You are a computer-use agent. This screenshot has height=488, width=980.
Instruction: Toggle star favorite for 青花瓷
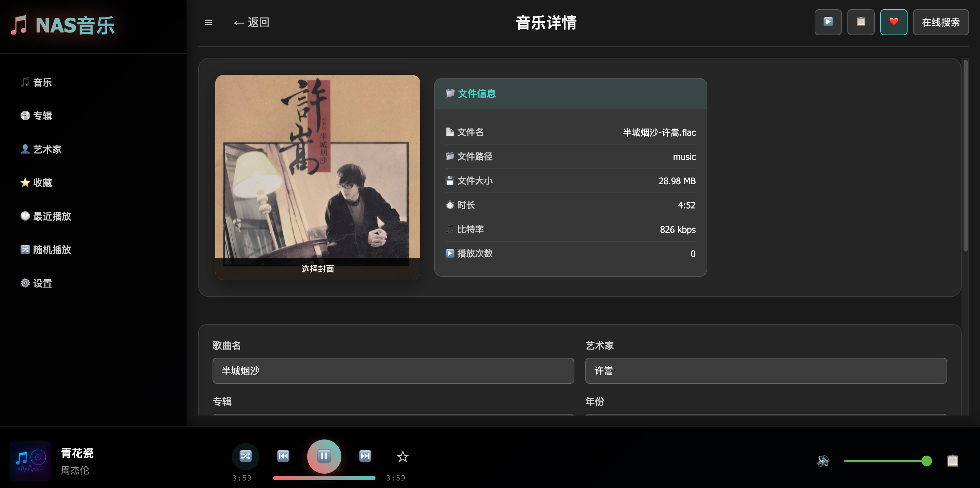click(x=403, y=457)
